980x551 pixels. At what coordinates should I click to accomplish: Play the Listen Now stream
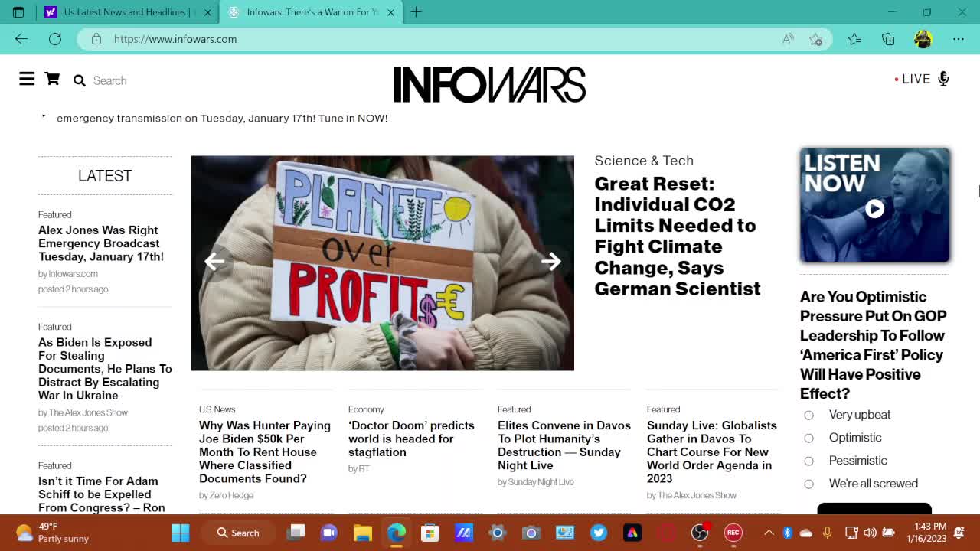(x=874, y=208)
